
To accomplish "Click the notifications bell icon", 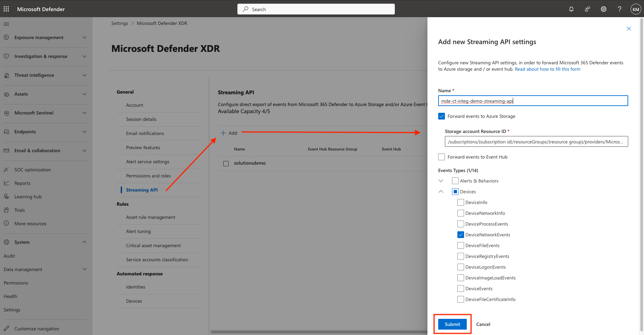I will click(x=571, y=9).
